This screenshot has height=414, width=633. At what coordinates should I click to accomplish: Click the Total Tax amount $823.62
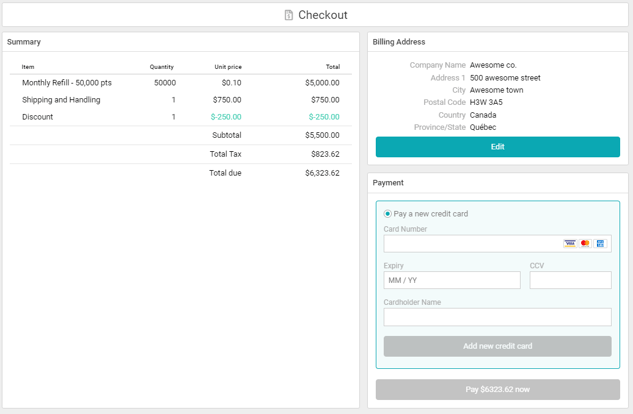[324, 154]
